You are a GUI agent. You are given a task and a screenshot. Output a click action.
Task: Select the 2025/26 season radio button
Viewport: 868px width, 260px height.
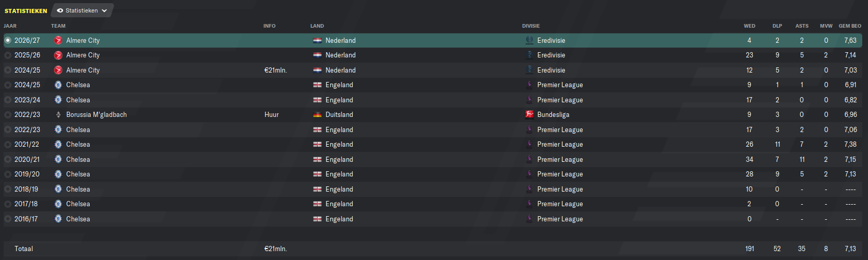coord(8,55)
